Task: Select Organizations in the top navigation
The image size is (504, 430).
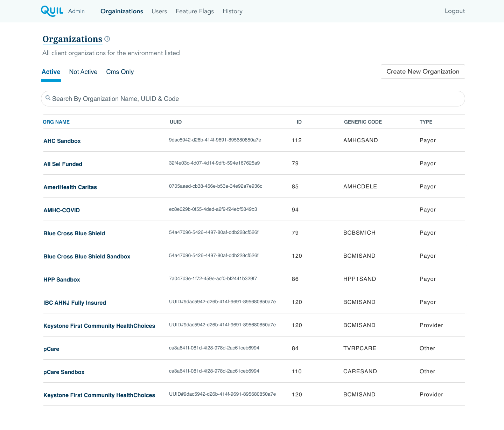Action: click(x=121, y=11)
